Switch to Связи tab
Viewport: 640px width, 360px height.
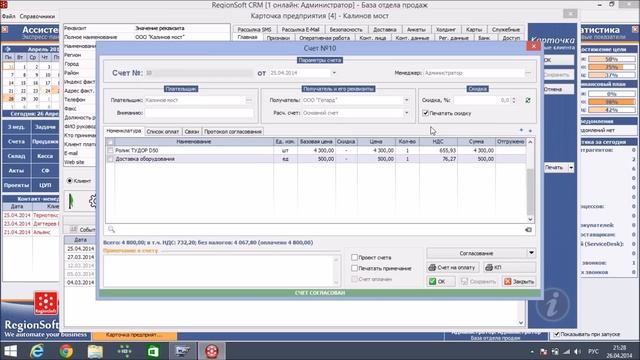pos(191,131)
